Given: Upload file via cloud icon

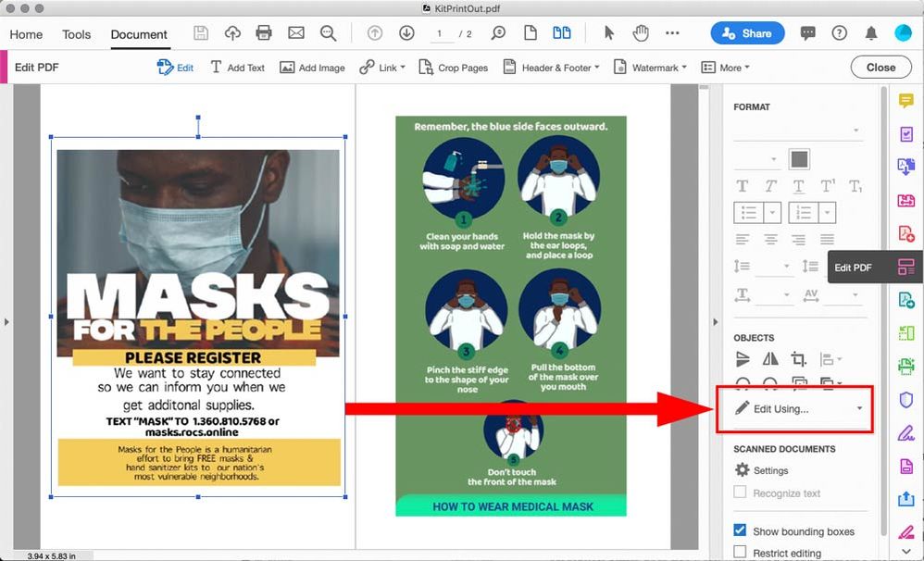Looking at the screenshot, I should (232, 33).
